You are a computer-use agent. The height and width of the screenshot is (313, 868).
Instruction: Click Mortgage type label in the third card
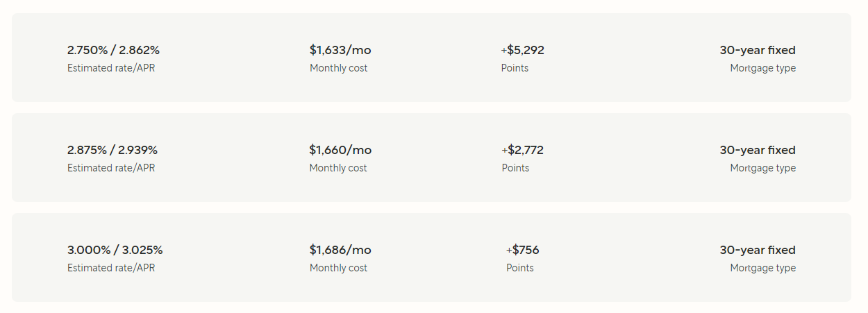[x=763, y=268]
